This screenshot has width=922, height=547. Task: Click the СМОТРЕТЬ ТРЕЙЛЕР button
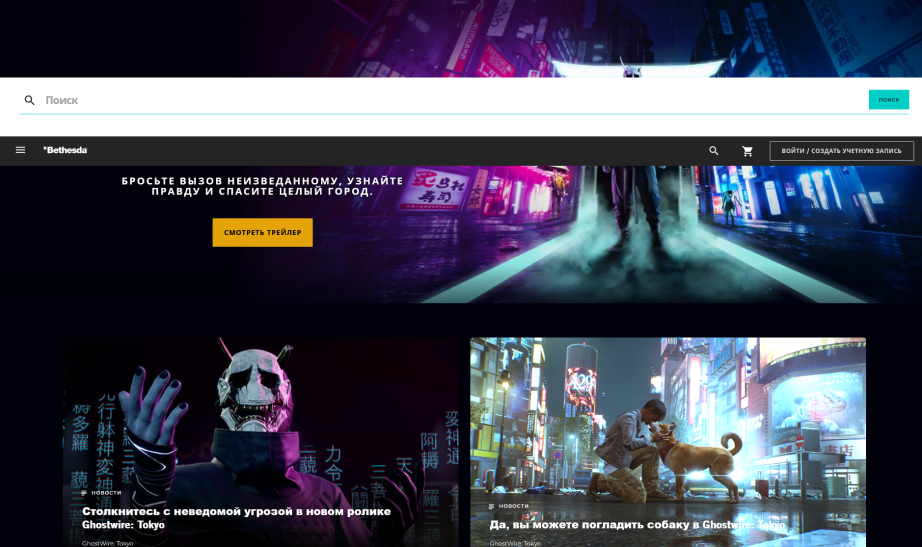click(x=262, y=232)
